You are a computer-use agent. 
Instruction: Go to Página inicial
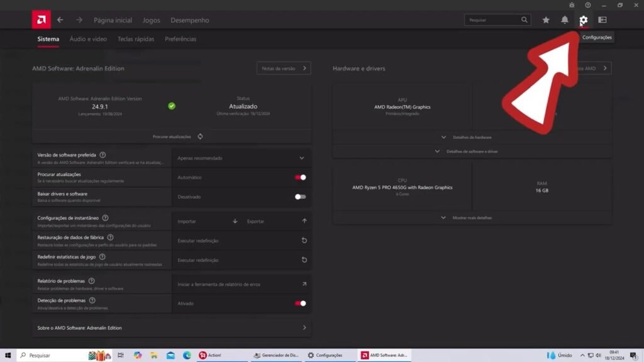coord(113,20)
